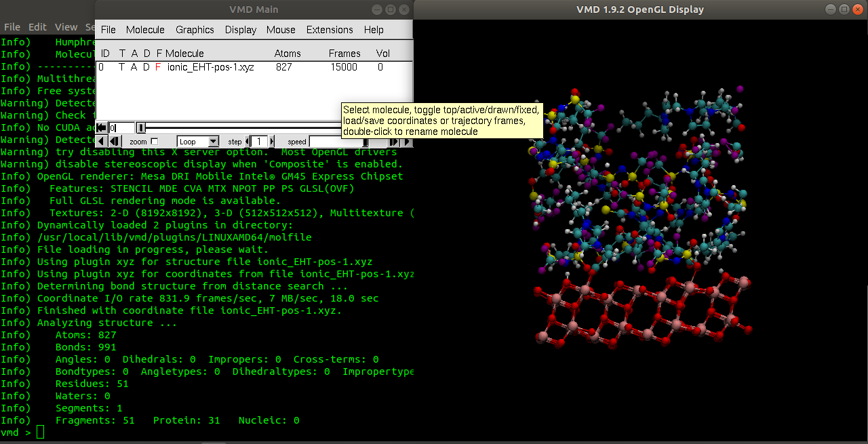
Task: Play the animation in reverse
Action: 101,142
